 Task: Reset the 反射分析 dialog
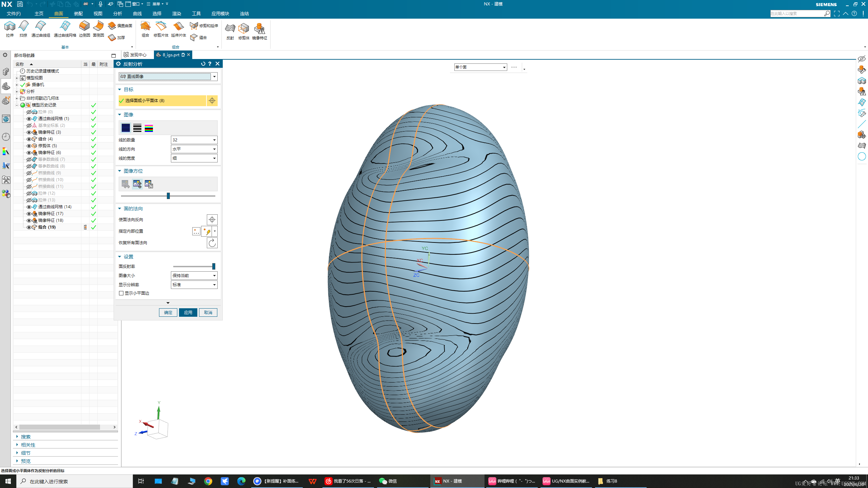(203, 64)
